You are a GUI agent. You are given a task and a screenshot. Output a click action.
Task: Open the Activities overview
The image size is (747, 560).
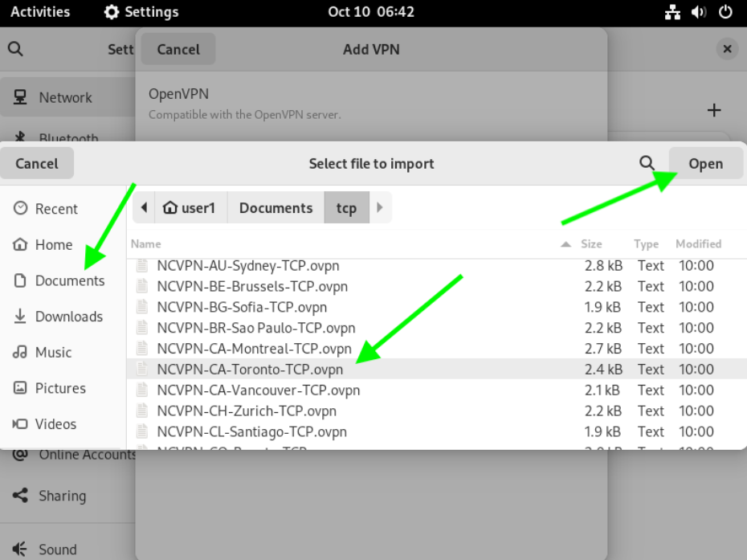click(40, 12)
